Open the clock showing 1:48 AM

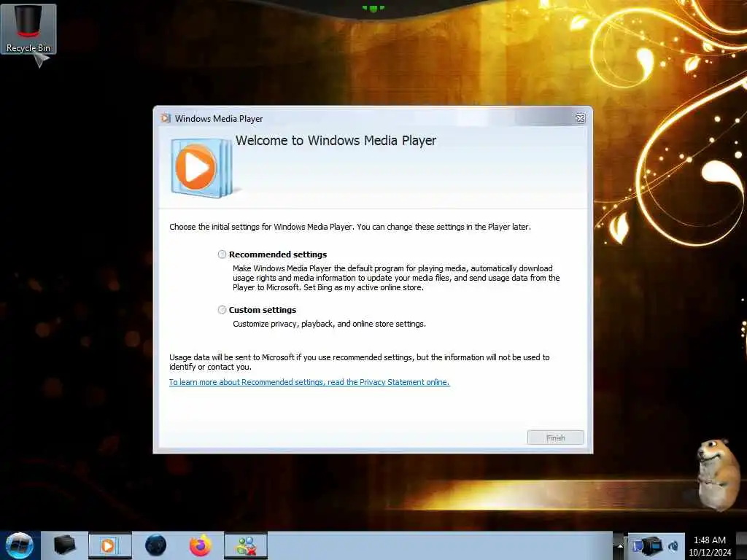(x=710, y=545)
